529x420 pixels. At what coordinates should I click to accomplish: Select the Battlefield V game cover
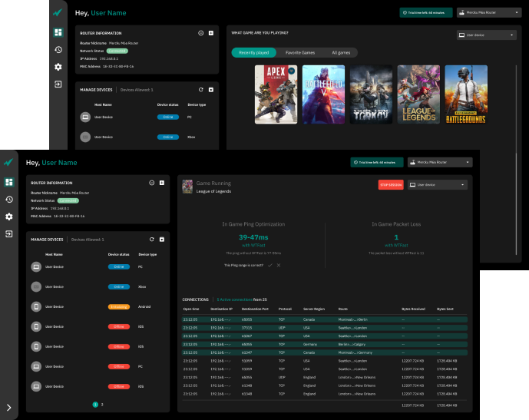coord(322,93)
